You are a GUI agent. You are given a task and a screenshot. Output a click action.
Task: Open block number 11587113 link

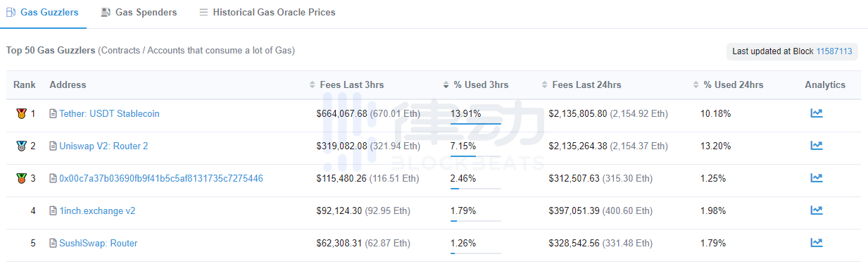click(x=834, y=51)
